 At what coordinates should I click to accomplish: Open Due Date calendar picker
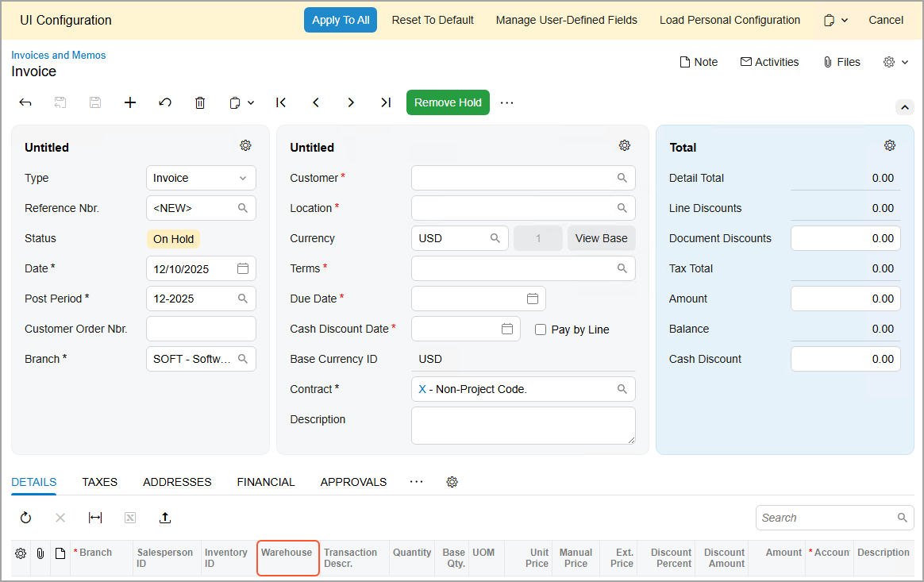pyautogui.click(x=533, y=299)
